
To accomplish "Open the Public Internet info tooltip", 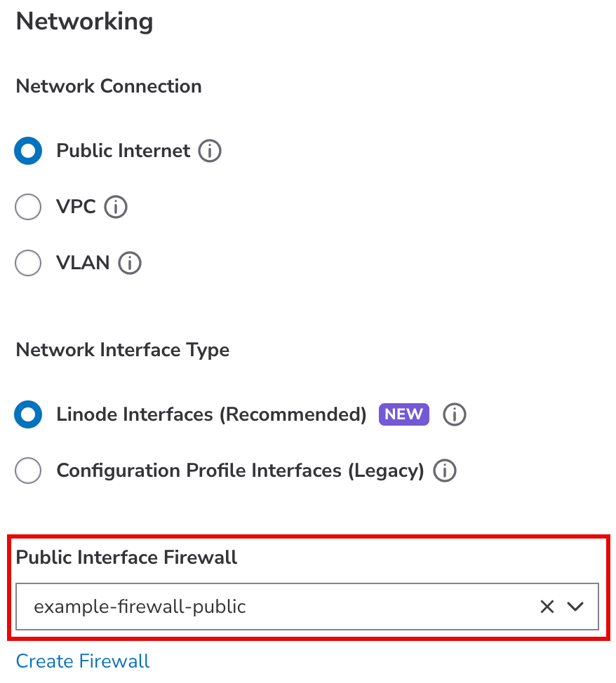I will coord(209,151).
